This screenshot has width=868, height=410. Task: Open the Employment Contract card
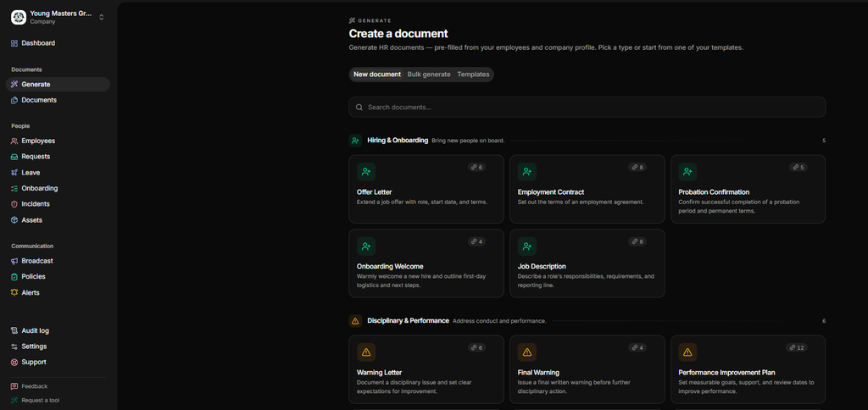click(587, 189)
